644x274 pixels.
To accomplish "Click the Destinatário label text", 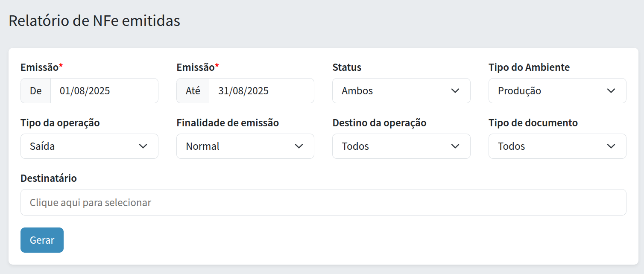I will 49,178.
